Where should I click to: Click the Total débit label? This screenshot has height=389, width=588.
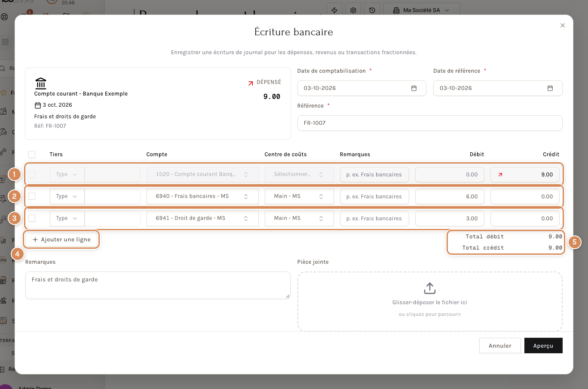(x=484, y=237)
